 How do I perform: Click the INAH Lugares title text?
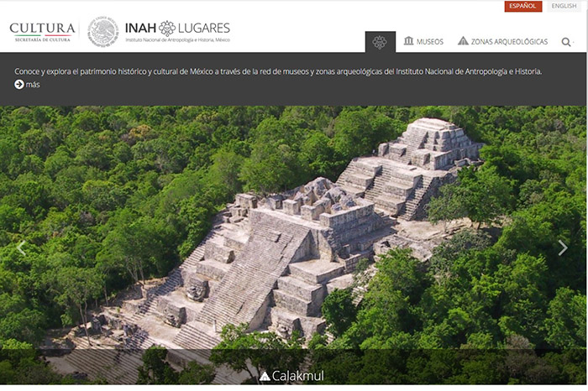pyautogui.click(x=177, y=28)
